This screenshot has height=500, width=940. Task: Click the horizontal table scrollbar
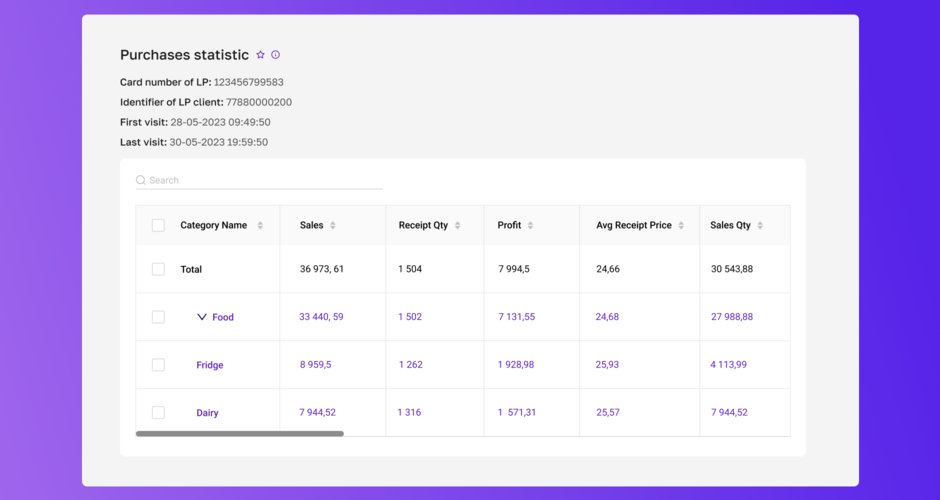pyautogui.click(x=240, y=434)
